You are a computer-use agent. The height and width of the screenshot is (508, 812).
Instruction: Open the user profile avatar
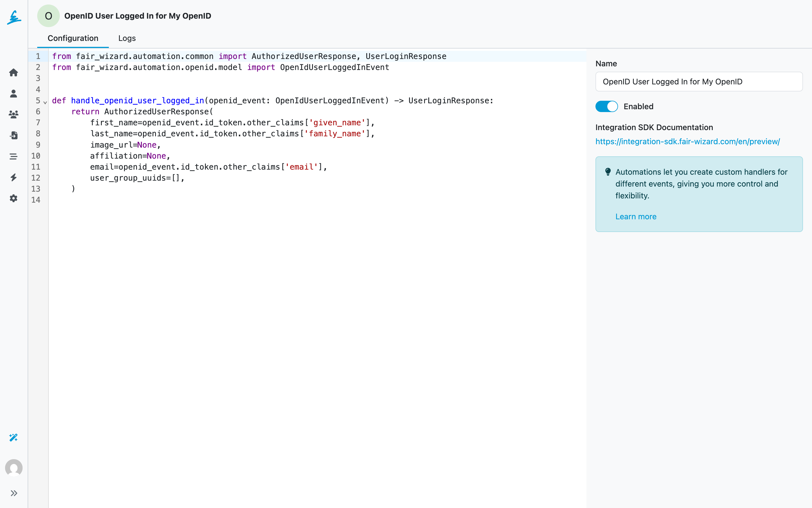click(14, 468)
